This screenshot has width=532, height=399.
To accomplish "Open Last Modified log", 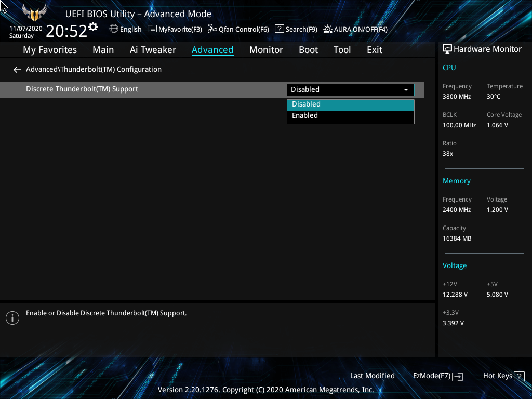I will click(x=372, y=376).
